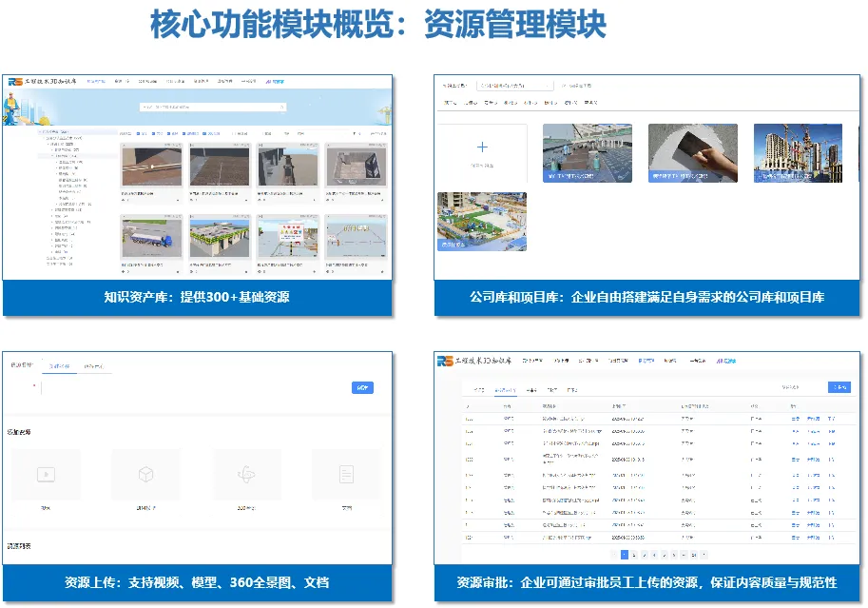Image resolution: width=868 pixels, height=608 pixels.
Task: Click the blue button in upload panel
Action: [x=362, y=387]
